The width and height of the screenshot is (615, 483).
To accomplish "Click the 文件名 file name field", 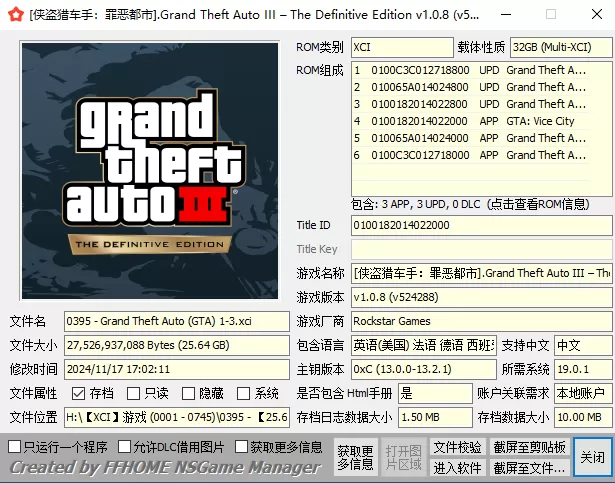I will coord(176,321).
